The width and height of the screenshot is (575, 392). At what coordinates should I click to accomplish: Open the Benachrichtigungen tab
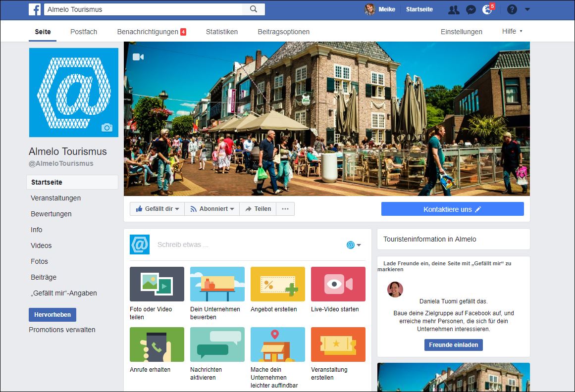point(152,32)
